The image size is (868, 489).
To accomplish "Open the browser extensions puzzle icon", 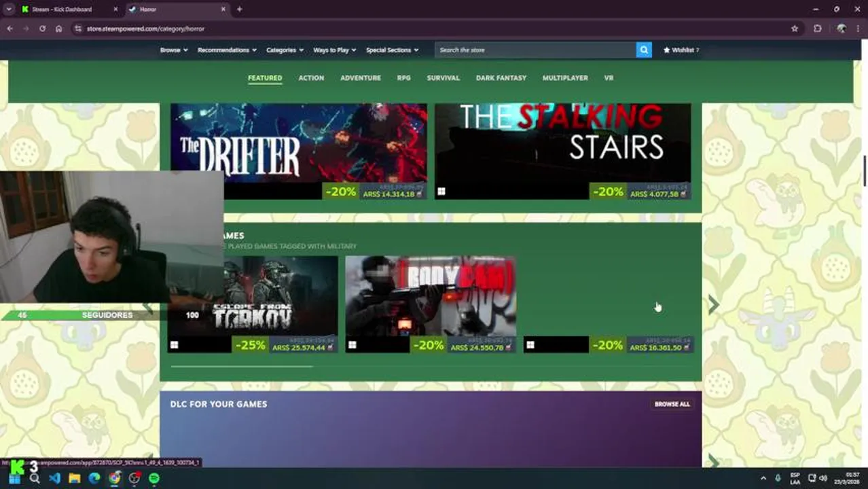I will pyautogui.click(x=818, y=29).
